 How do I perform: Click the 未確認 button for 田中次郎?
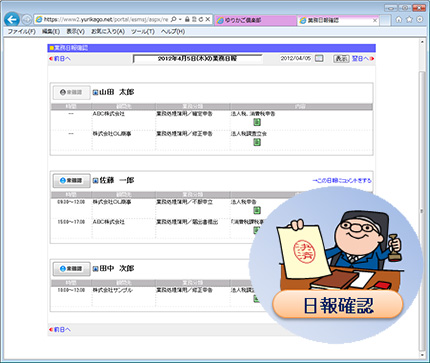pyautogui.click(x=71, y=269)
